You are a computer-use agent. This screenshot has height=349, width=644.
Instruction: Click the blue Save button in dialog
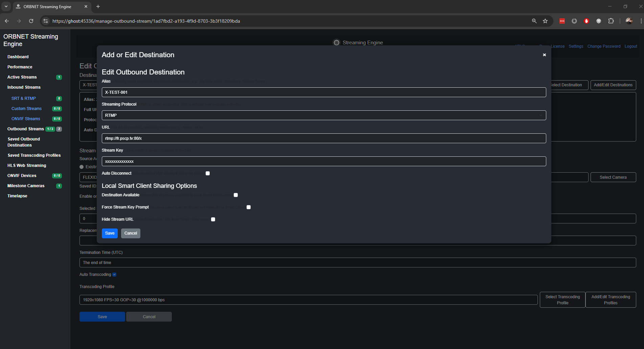tap(110, 233)
